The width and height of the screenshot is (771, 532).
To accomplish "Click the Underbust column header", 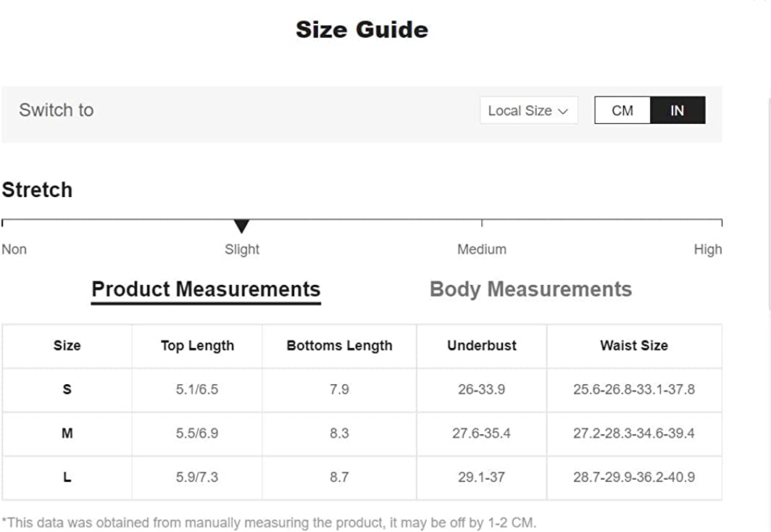I will click(482, 346).
